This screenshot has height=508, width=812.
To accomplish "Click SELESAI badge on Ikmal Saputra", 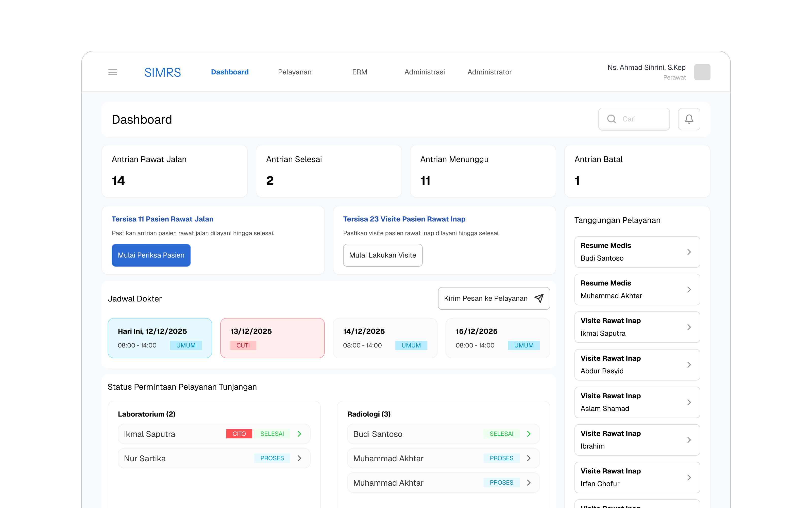I will pyautogui.click(x=272, y=434).
